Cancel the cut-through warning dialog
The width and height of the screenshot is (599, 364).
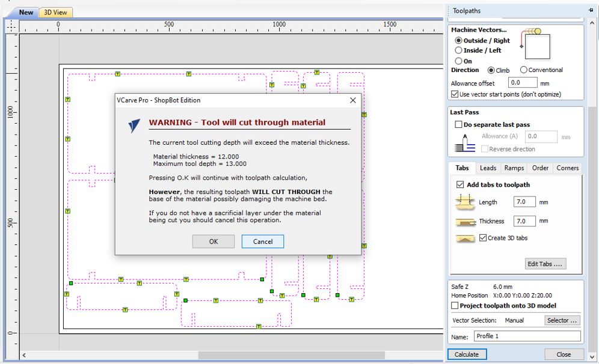click(x=263, y=241)
